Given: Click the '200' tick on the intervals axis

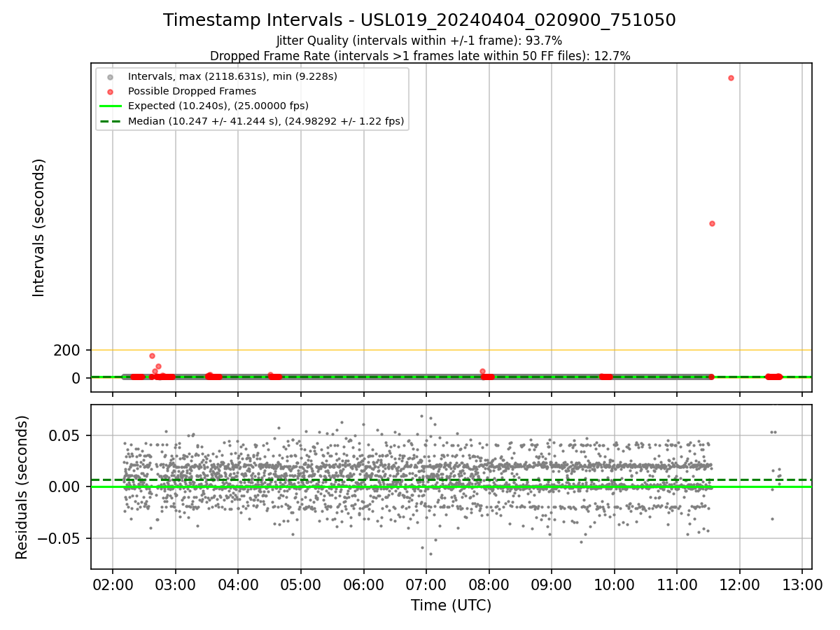Looking at the screenshot, I should (x=68, y=350).
